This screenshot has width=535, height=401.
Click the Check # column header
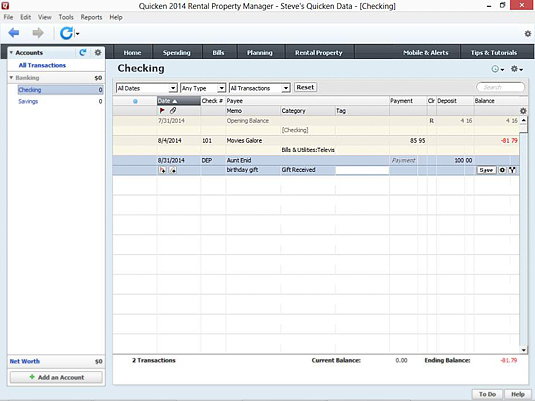213,101
